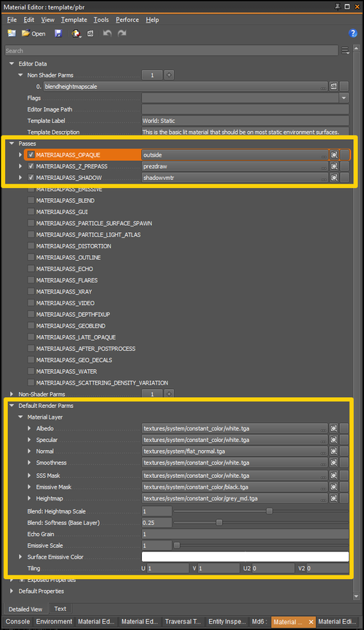Open the search options menu icon
The height and width of the screenshot is (630, 364).
345,51
